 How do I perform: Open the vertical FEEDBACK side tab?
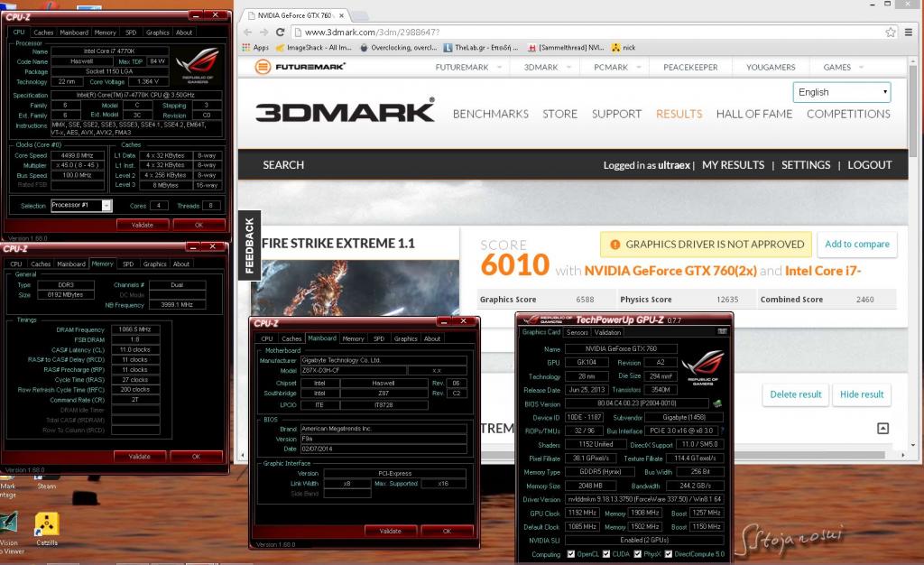(249, 245)
